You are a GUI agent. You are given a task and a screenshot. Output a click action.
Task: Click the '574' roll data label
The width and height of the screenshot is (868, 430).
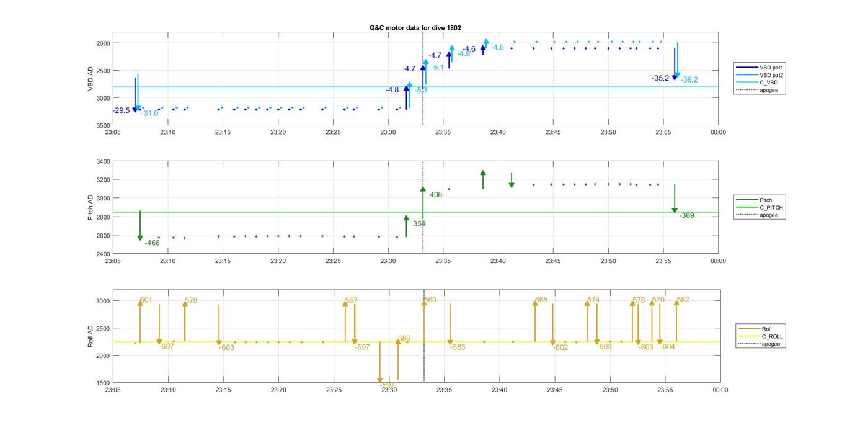[x=593, y=300]
